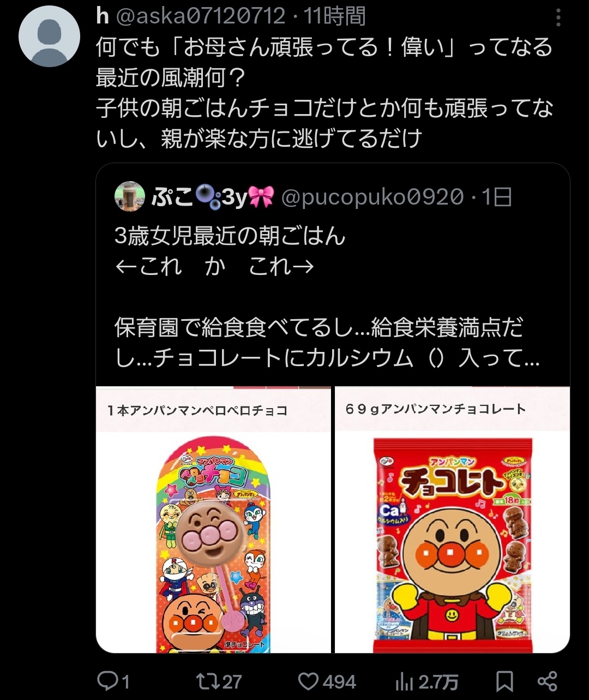Open display name 'h' profile
Viewport: 589px width, 700px height.
(x=102, y=16)
